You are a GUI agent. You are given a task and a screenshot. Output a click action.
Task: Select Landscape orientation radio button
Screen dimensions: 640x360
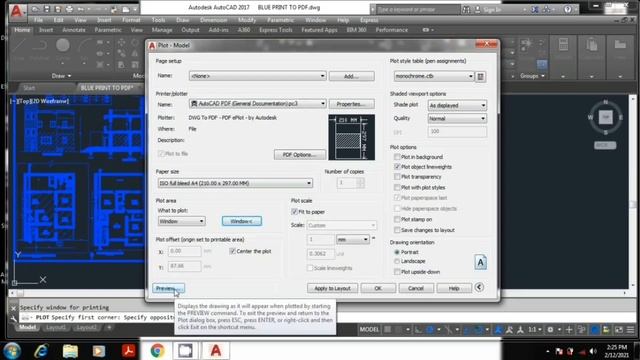[397, 261]
